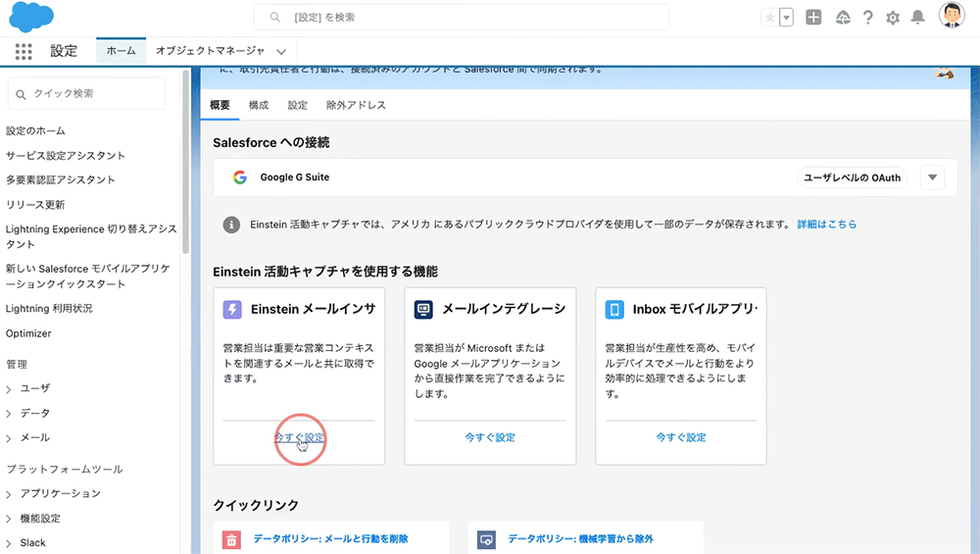Open 多要素認証アシスタント in sidebar

(x=61, y=179)
